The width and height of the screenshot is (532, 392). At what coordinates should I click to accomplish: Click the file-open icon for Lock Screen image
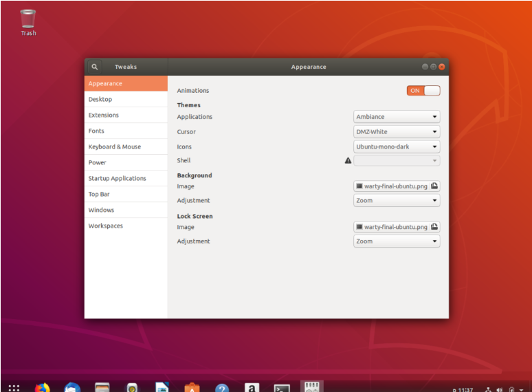[434, 227]
